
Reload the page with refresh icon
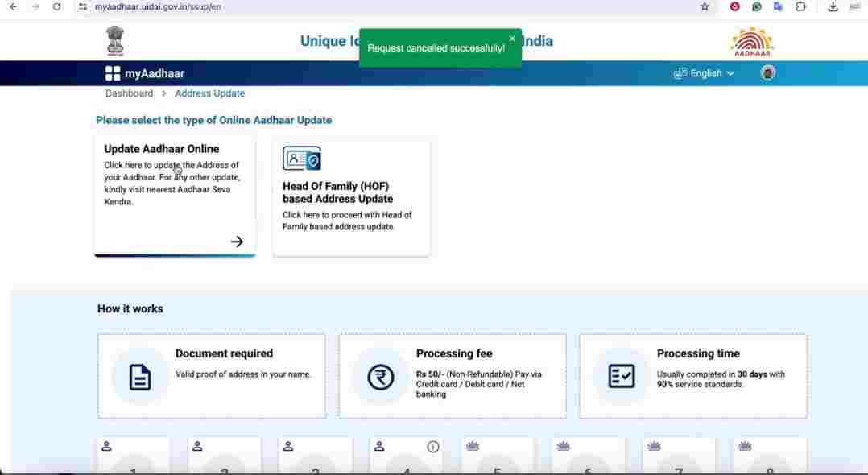coord(56,7)
